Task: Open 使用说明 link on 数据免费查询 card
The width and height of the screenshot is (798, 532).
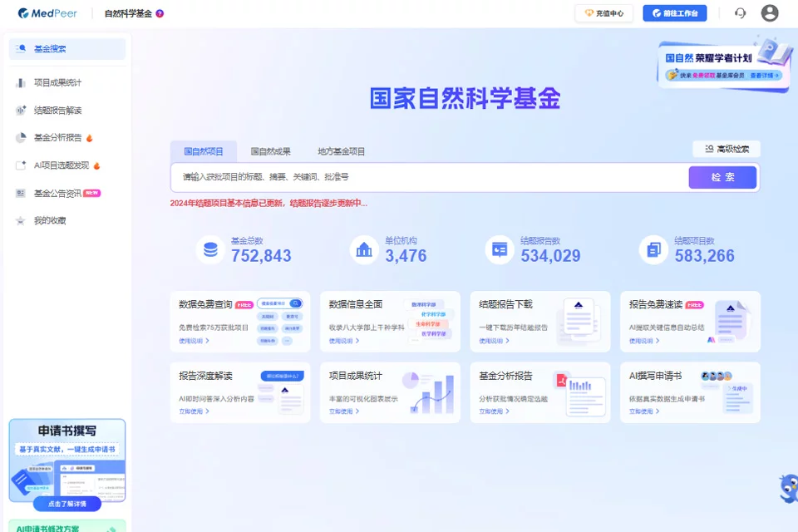Action: [194, 341]
